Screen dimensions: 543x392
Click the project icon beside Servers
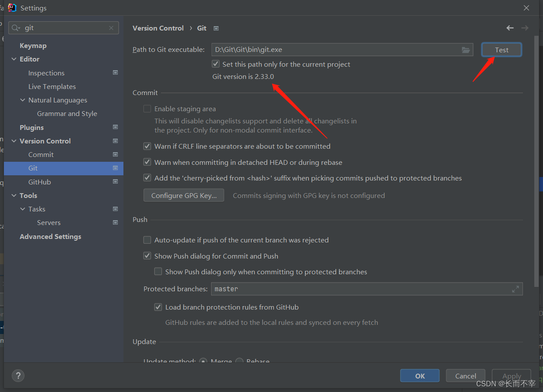[x=115, y=222]
